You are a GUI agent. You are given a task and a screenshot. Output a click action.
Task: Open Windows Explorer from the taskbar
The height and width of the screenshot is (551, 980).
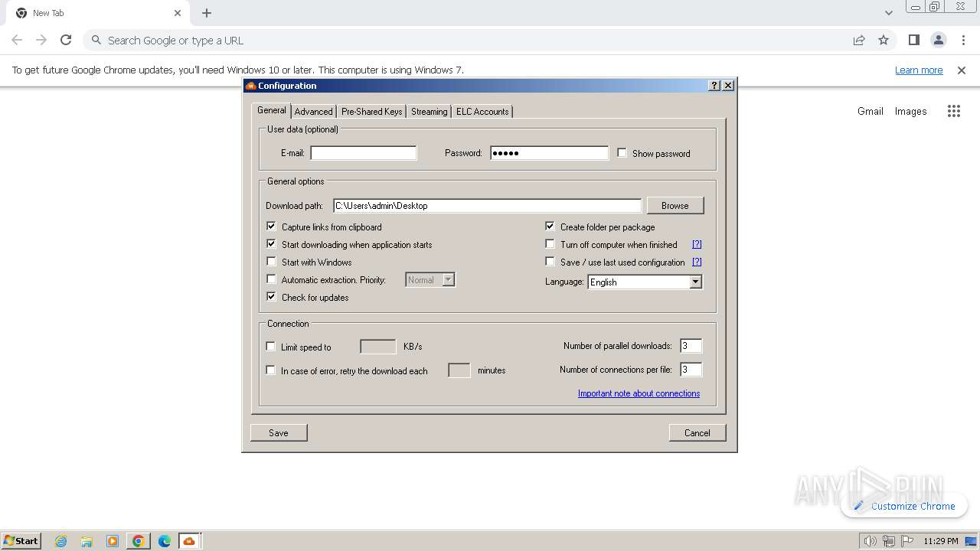click(x=87, y=541)
